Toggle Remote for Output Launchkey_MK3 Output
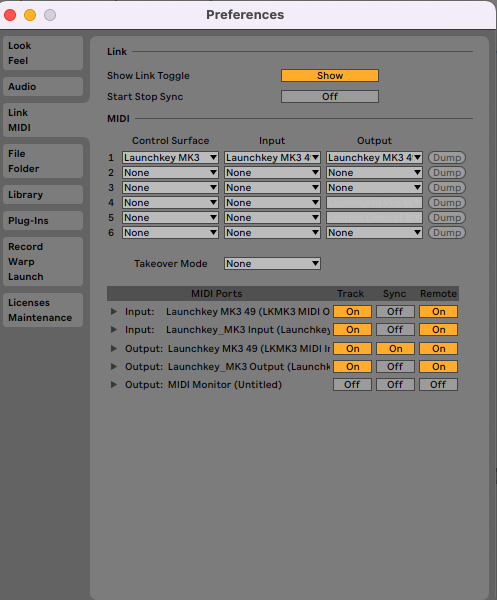 (438, 367)
